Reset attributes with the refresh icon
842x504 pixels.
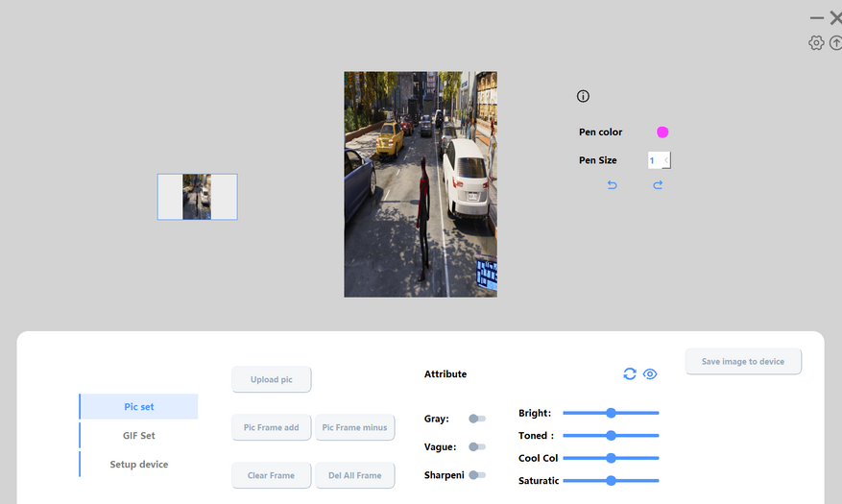click(x=630, y=373)
